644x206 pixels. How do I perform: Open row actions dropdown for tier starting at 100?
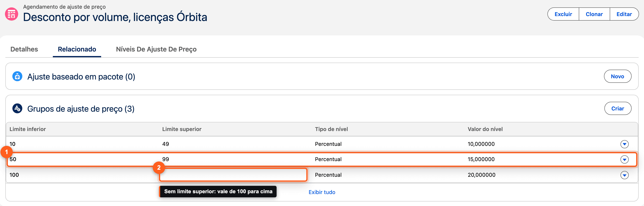point(624,175)
